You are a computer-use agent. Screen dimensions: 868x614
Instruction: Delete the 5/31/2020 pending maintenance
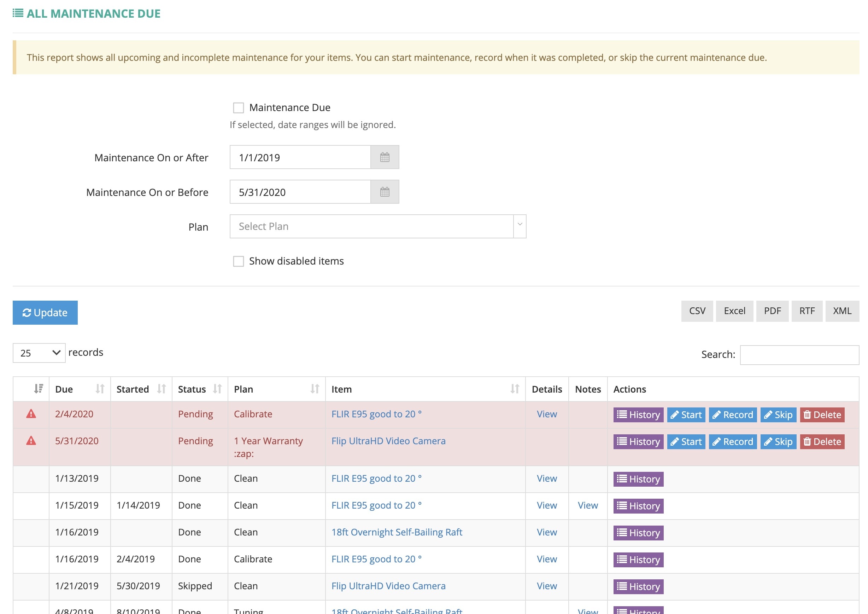[822, 442]
